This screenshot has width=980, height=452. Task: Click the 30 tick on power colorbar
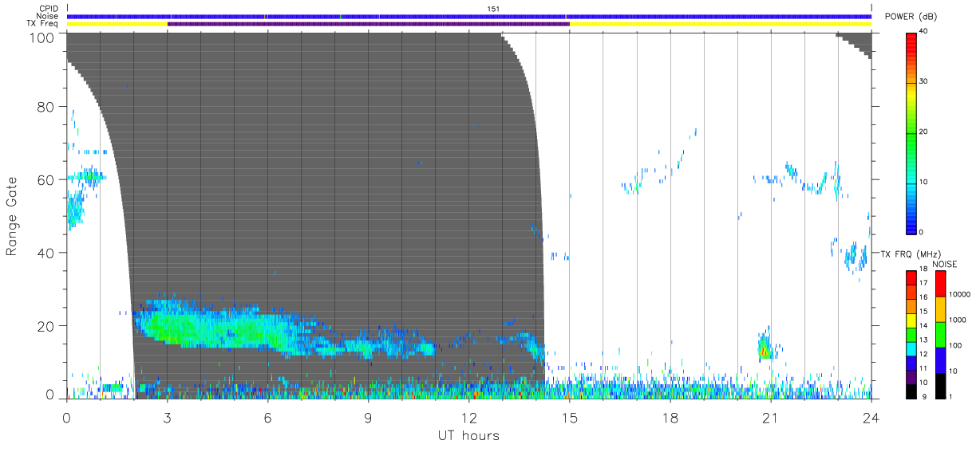(x=923, y=82)
